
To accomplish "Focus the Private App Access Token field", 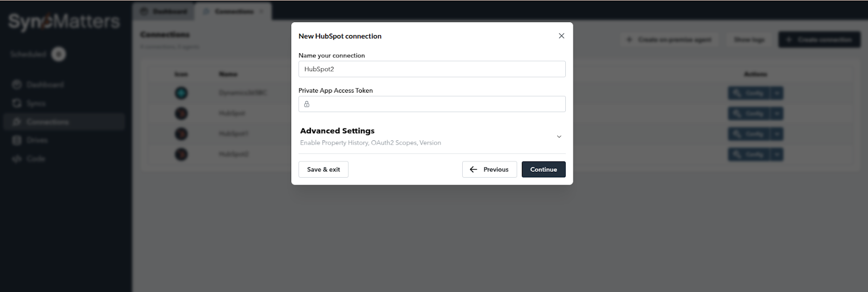I will [x=436, y=104].
